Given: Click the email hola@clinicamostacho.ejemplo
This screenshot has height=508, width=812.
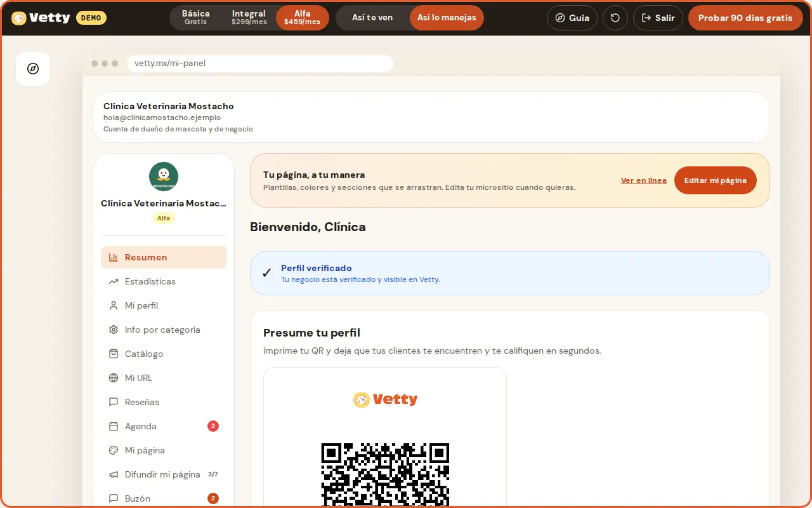Looking at the screenshot, I should tap(162, 117).
